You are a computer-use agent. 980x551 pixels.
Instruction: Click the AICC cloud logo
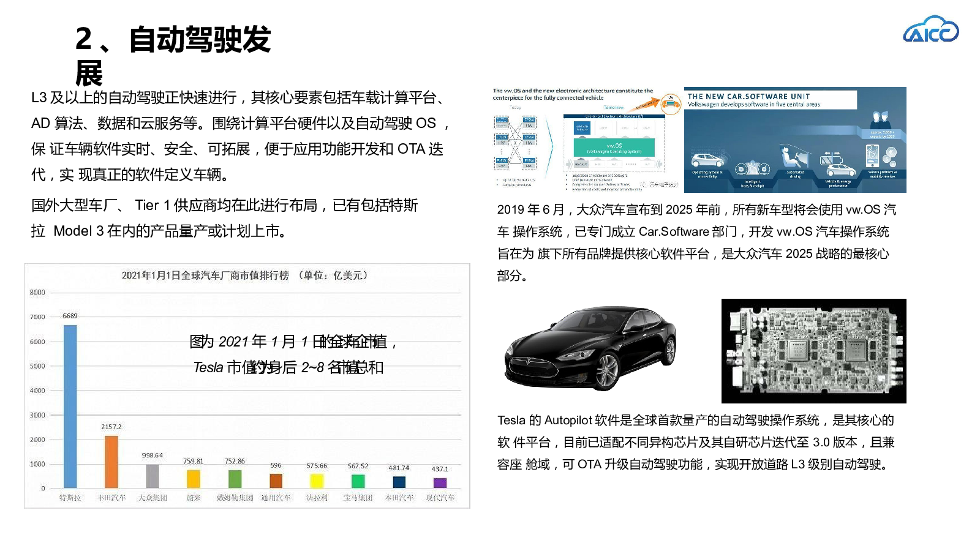point(931,29)
